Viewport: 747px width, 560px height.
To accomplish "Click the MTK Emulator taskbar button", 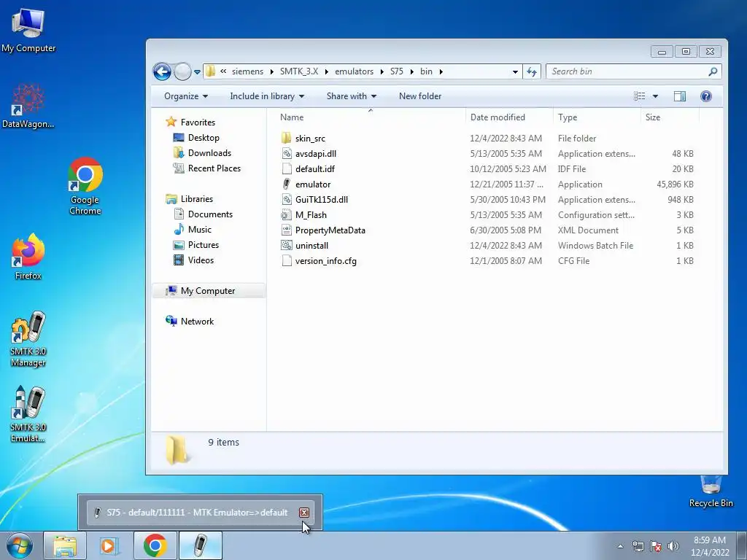I will click(201, 545).
